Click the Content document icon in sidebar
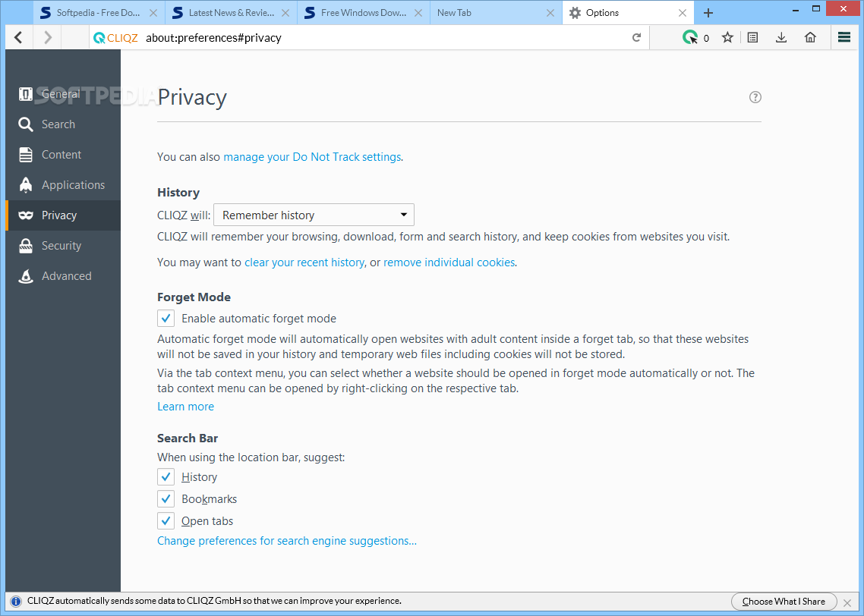 click(x=25, y=155)
